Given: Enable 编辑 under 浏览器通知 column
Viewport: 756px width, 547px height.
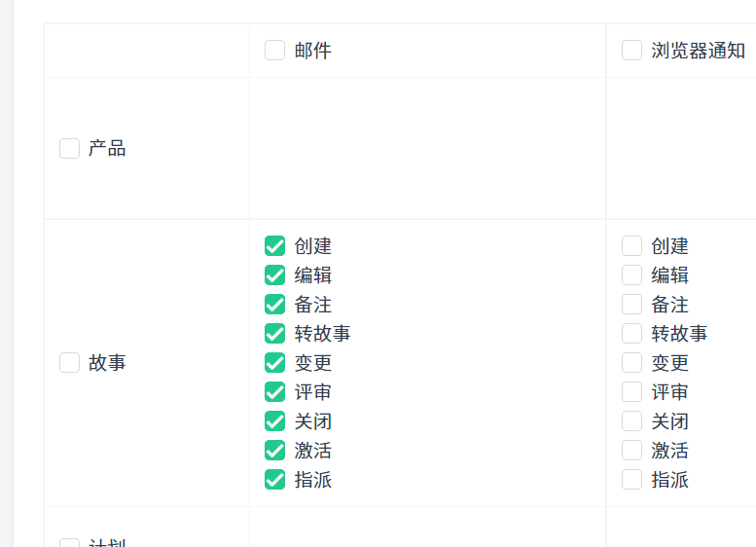Looking at the screenshot, I should tap(631, 275).
